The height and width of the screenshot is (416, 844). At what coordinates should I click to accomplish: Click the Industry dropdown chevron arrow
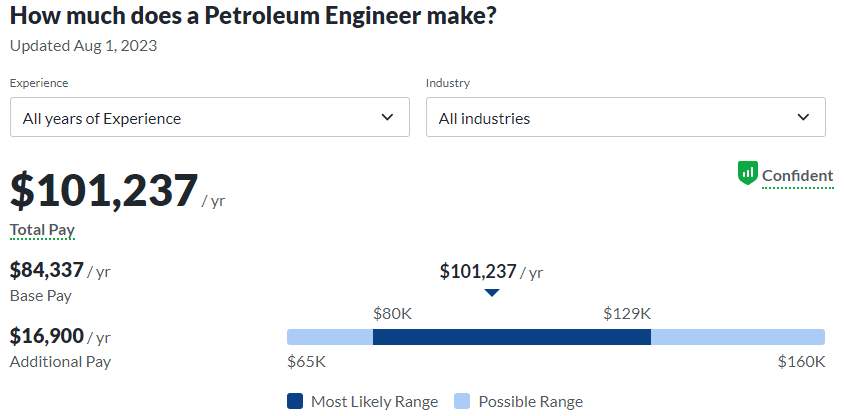[x=803, y=117]
